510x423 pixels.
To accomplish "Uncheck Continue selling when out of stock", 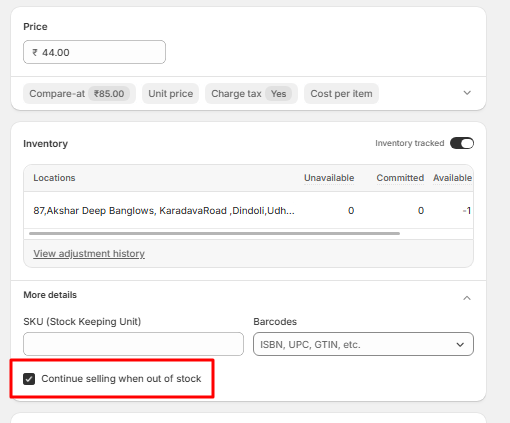I will [x=29, y=379].
